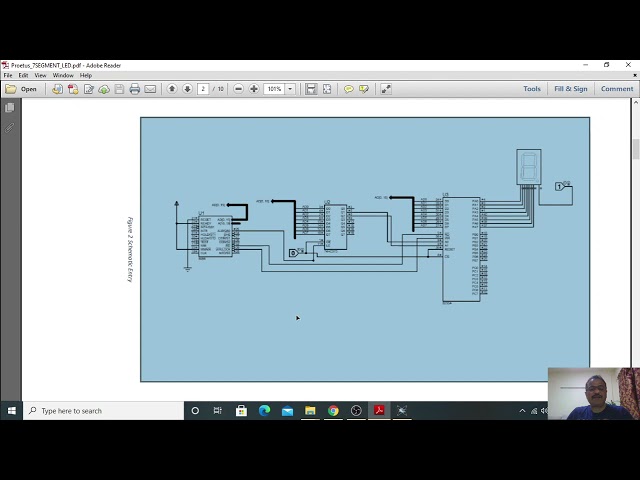This screenshot has width=640, height=480.
Task: Open OBS Studio from taskbar
Action: 356,411
